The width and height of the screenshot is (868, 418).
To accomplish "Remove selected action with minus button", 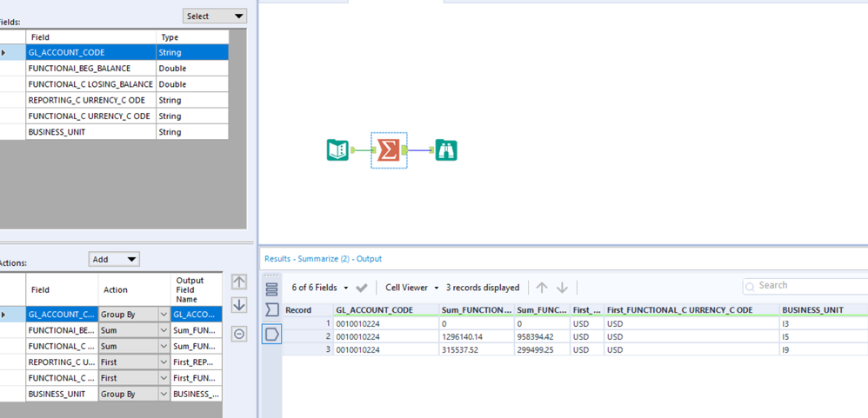I will (238, 334).
